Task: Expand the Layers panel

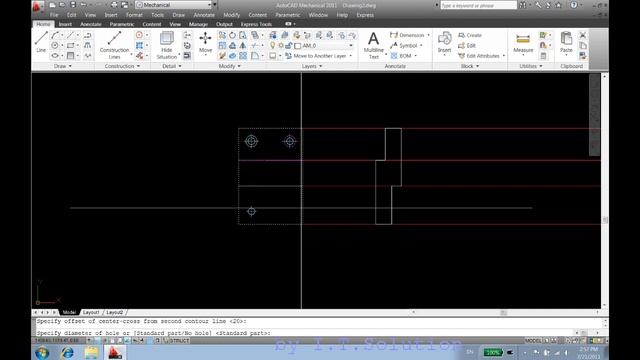Action: pos(312,66)
